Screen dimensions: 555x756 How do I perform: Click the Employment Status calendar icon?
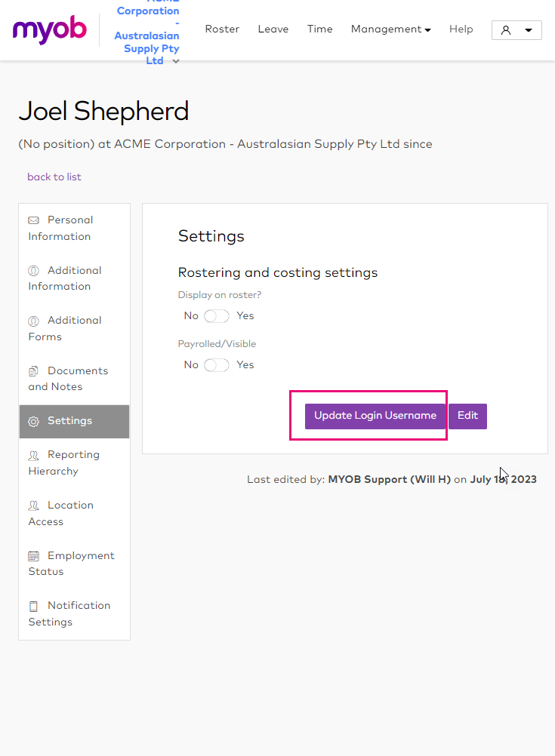click(33, 556)
